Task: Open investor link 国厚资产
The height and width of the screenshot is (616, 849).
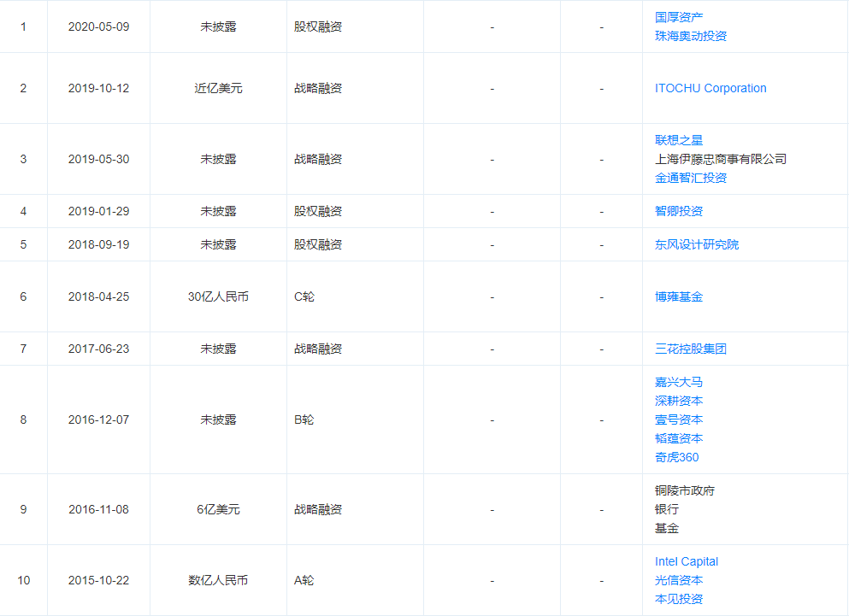Action: 679,17
